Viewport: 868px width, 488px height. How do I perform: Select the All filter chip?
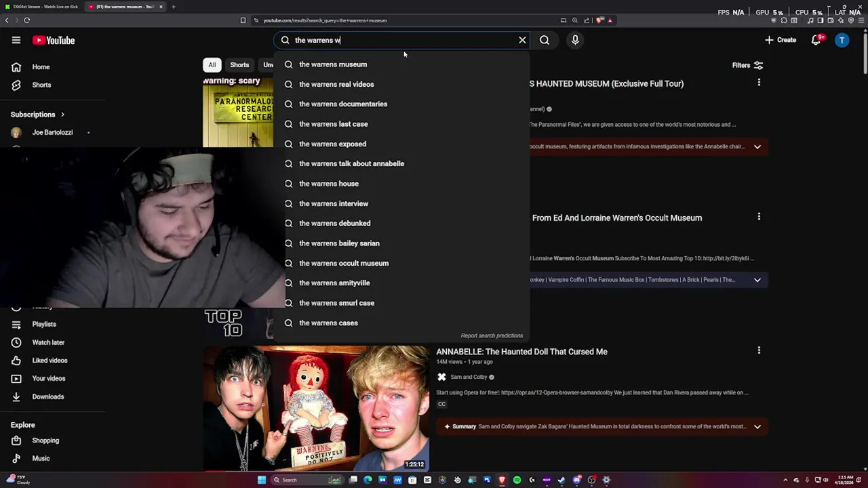tap(212, 65)
